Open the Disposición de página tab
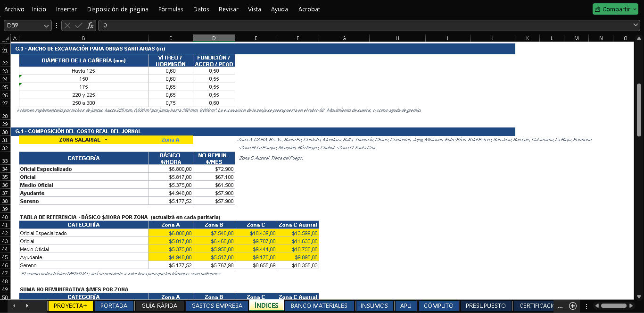 118,9
